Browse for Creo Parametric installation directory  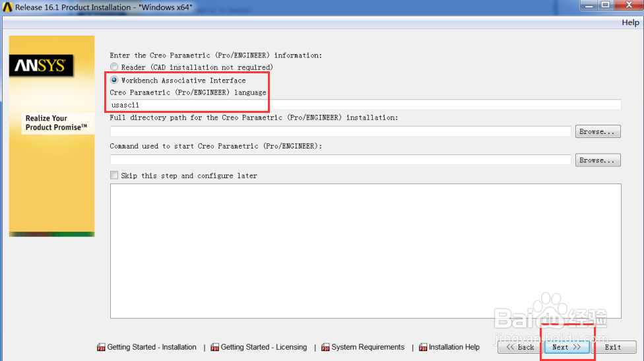coord(598,131)
